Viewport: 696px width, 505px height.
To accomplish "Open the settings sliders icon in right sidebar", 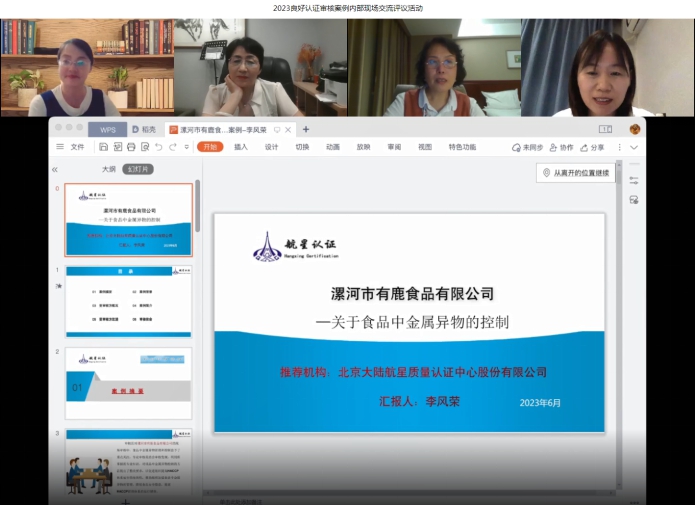I will (x=634, y=180).
